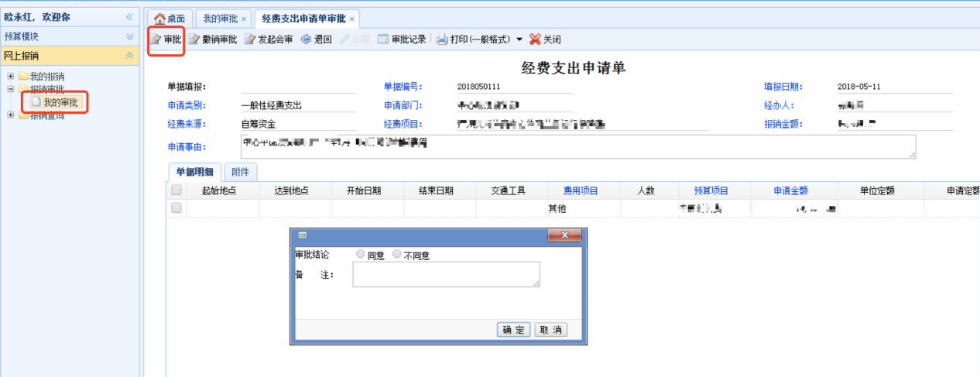980x377 pixels.
Task: Expand the 我的报销 tree node
Action: [x=10, y=76]
